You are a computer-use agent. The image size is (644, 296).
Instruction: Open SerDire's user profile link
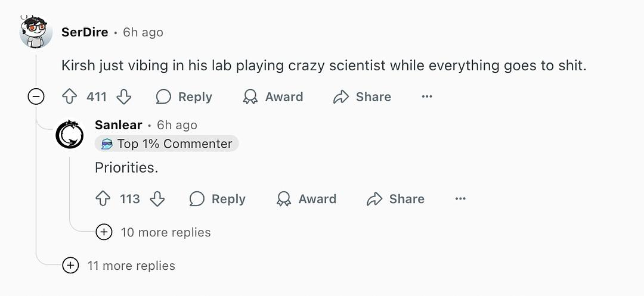(85, 32)
